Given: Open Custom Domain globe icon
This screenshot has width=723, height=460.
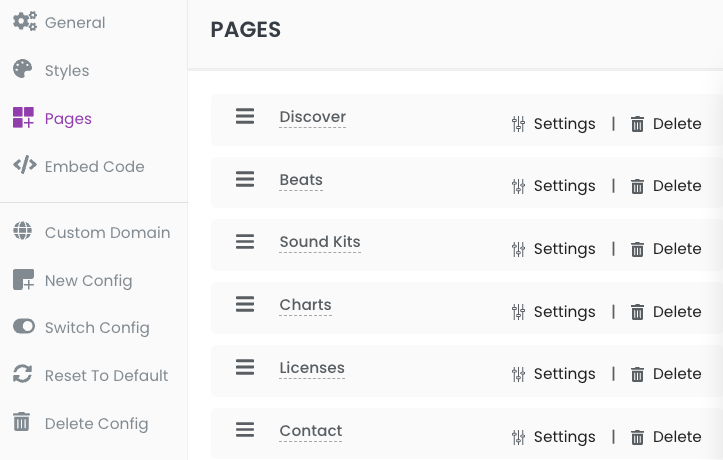Looking at the screenshot, I should [x=23, y=231].
